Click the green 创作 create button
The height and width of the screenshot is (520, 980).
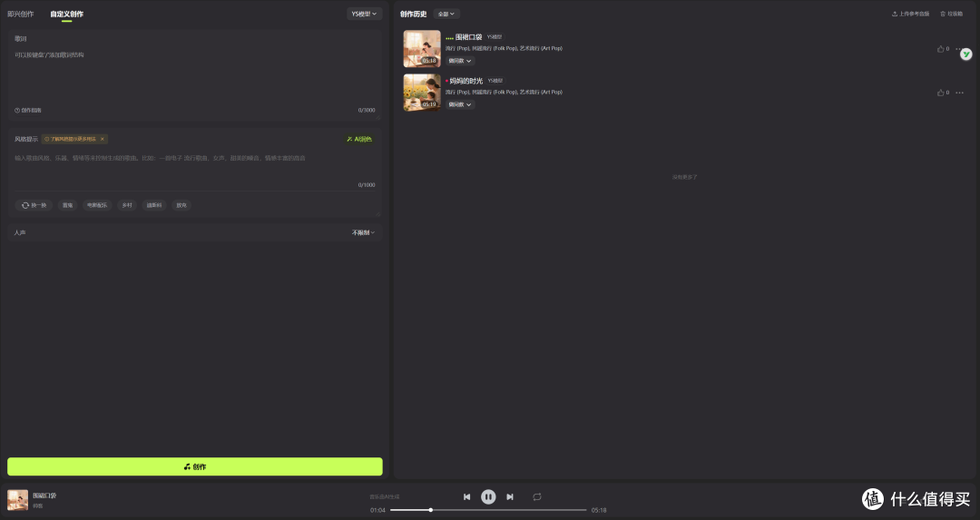point(195,466)
